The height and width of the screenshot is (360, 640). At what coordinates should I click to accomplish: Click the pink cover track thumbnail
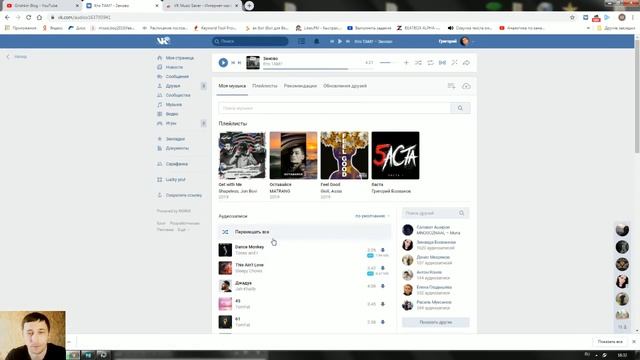click(x=225, y=304)
